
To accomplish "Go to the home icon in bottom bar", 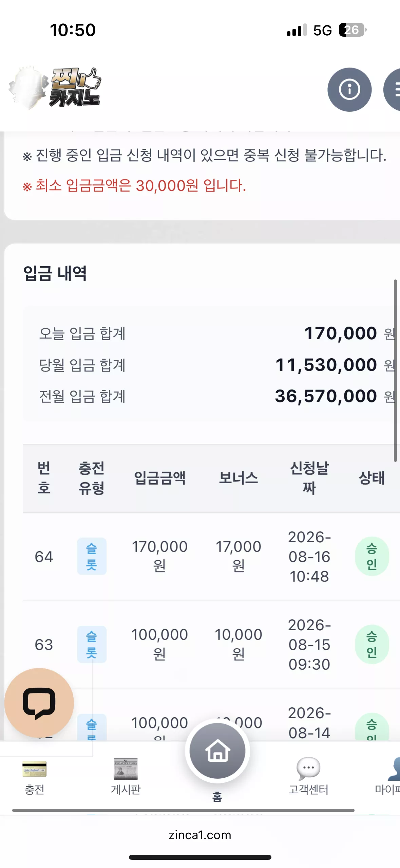I will (217, 751).
